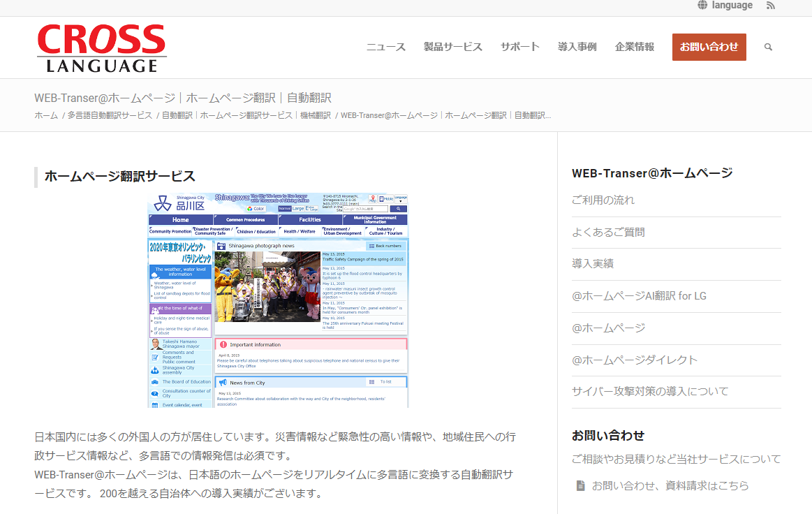This screenshot has height=514, width=812.
Task: Switch to Extra Large text size
Action: tap(311, 209)
